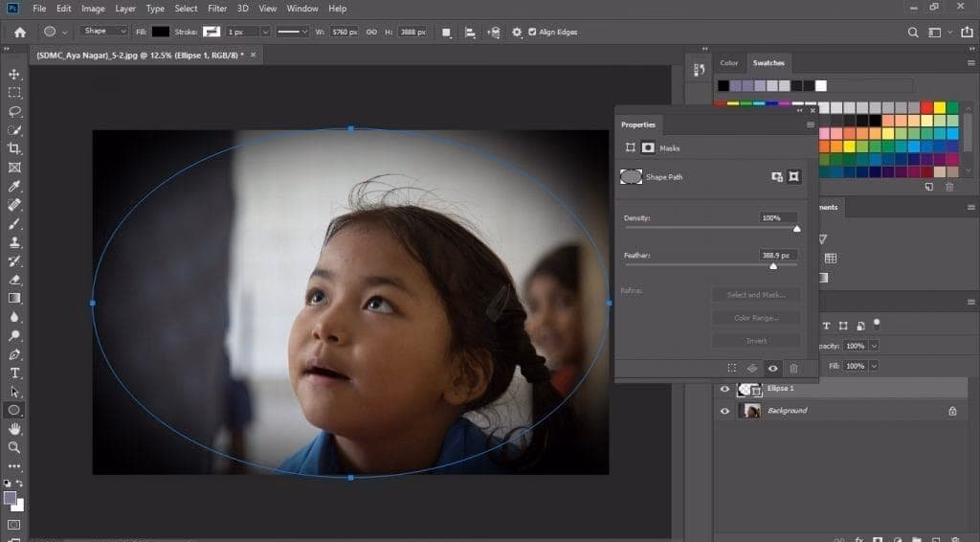Open the Filter menu
The image size is (980, 542).
coord(217,9)
